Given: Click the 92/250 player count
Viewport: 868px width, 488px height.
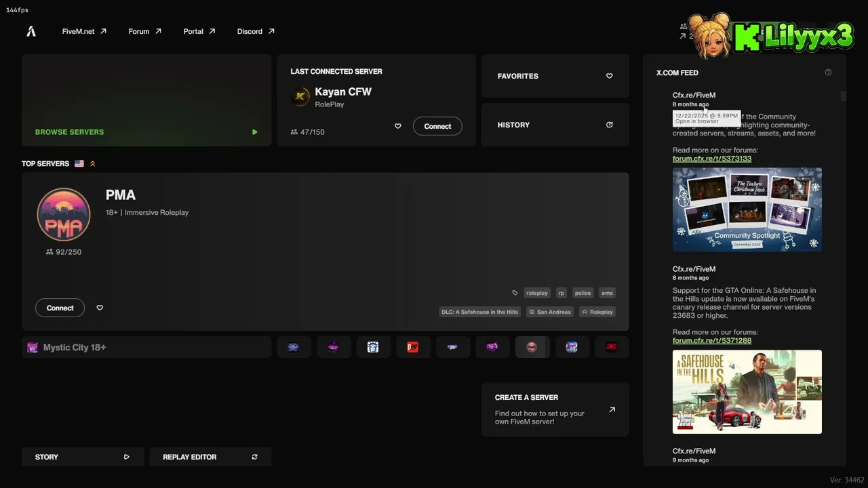Looking at the screenshot, I should tap(64, 252).
